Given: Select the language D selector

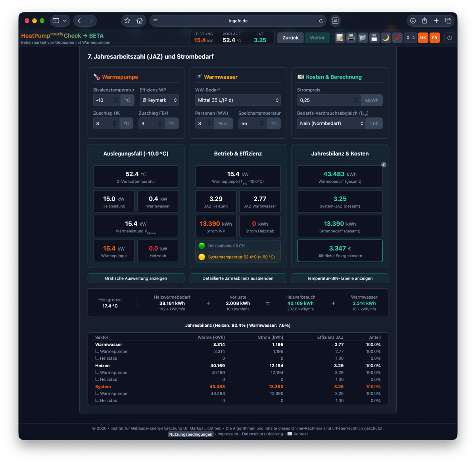Looking at the screenshot, I should pos(410,38).
